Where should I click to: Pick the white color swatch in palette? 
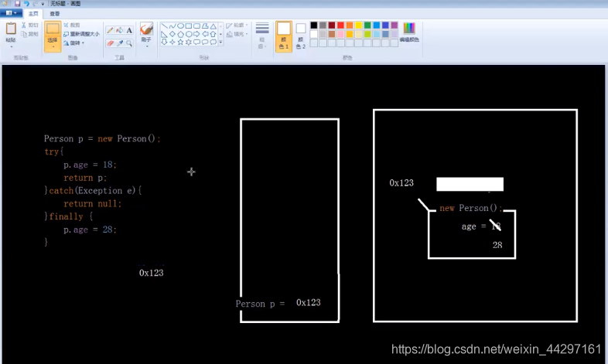tap(314, 34)
